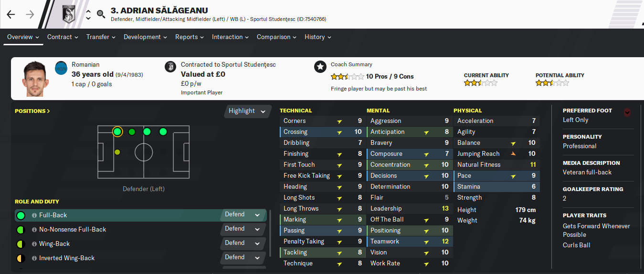
Task: Open the Contract menu
Action: click(x=63, y=37)
